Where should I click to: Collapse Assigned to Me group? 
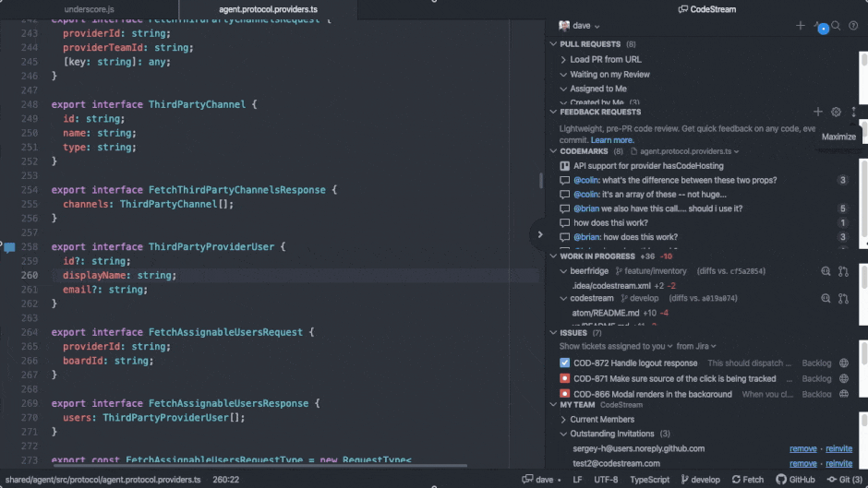[x=563, y=89]
